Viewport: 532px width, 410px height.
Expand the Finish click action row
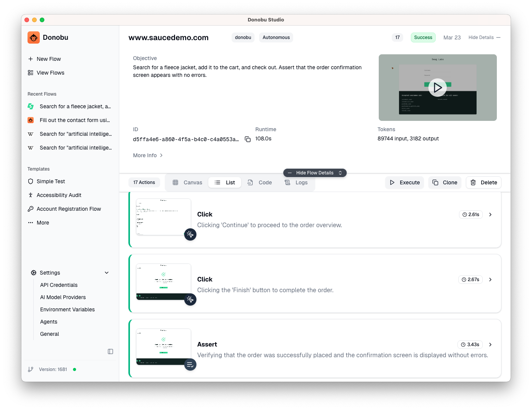click(490, 280)
